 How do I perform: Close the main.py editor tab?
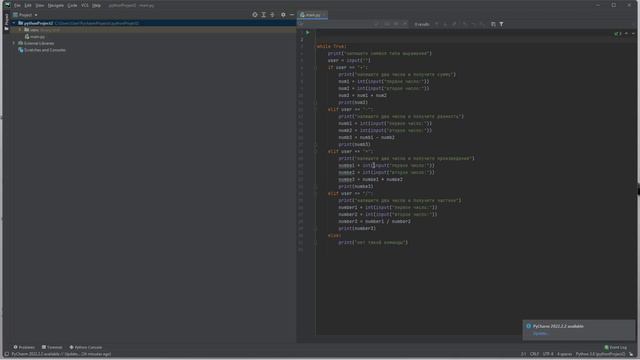pos(324,15)
